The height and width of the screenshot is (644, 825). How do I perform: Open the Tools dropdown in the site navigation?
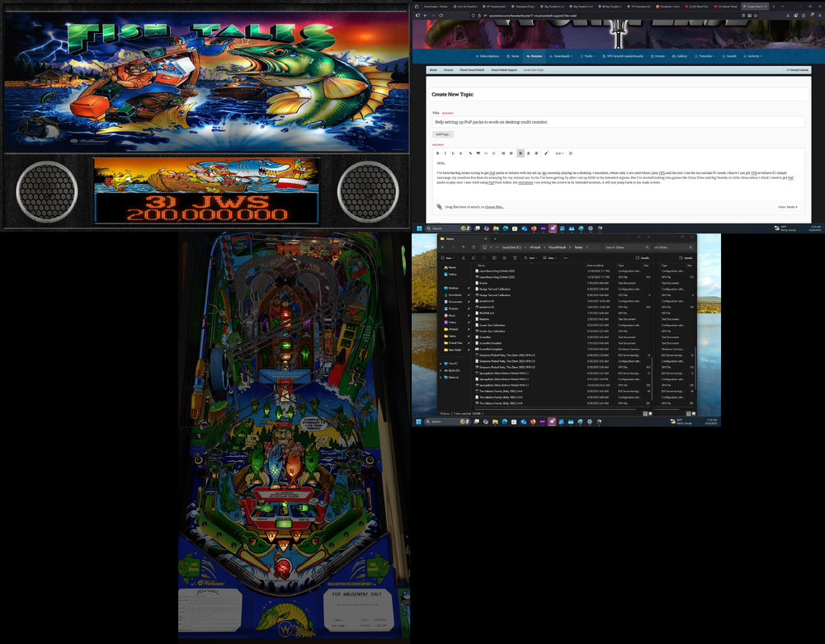587,56
